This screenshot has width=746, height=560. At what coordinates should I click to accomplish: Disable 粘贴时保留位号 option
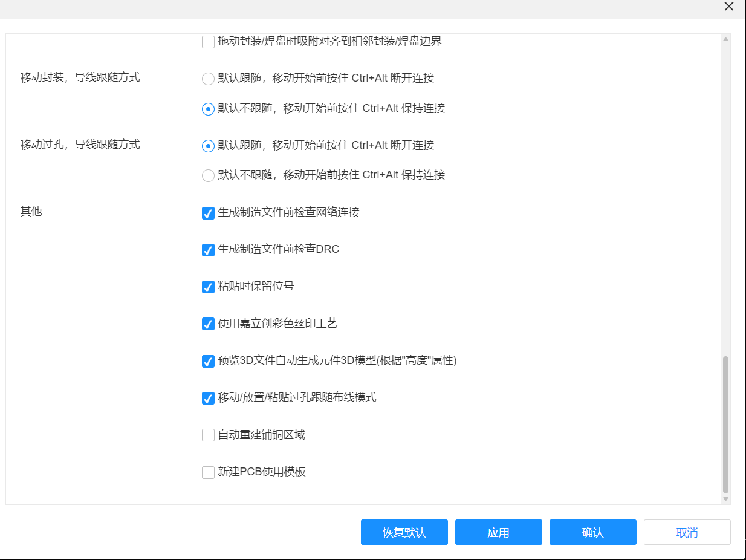pos(208,287)
